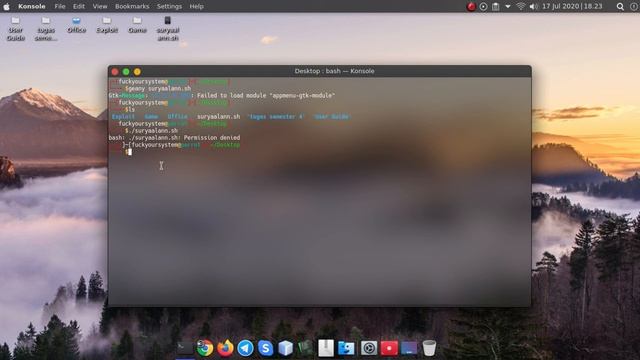This screenshot has height=360, width=640.
Task: Open the purple desktop dock icon
Action: tap(409, 348)
